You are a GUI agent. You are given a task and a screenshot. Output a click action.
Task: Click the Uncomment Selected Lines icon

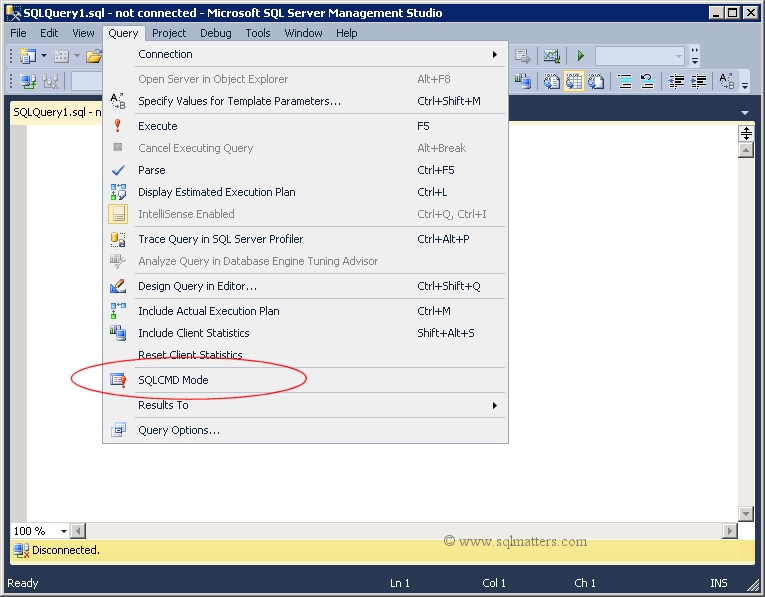click(647, 81)
